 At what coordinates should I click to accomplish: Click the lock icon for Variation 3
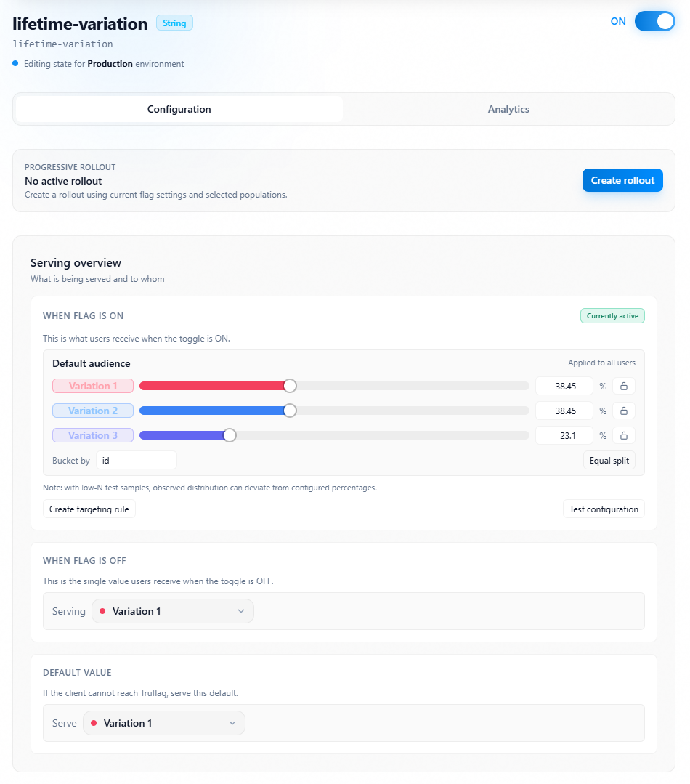(623, 435)
